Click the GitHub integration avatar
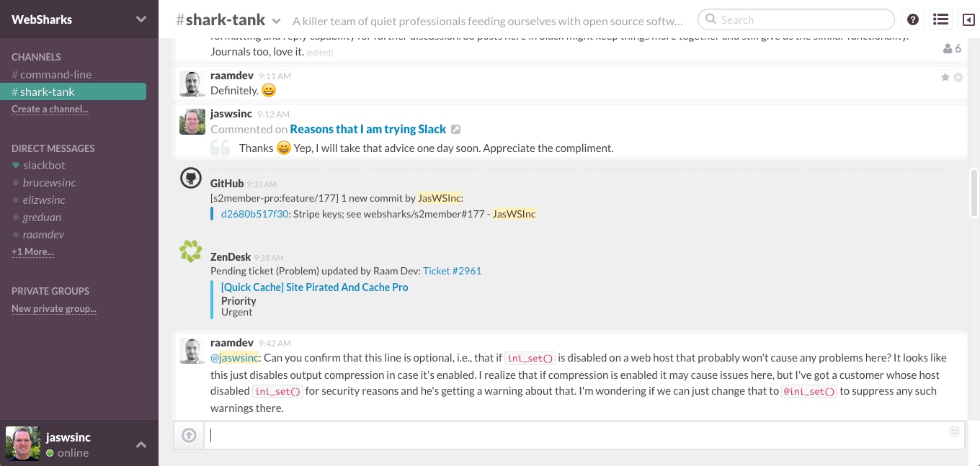The height and width of the screenshot is (466, 980). pyautogui.click(x=191, y=179)
